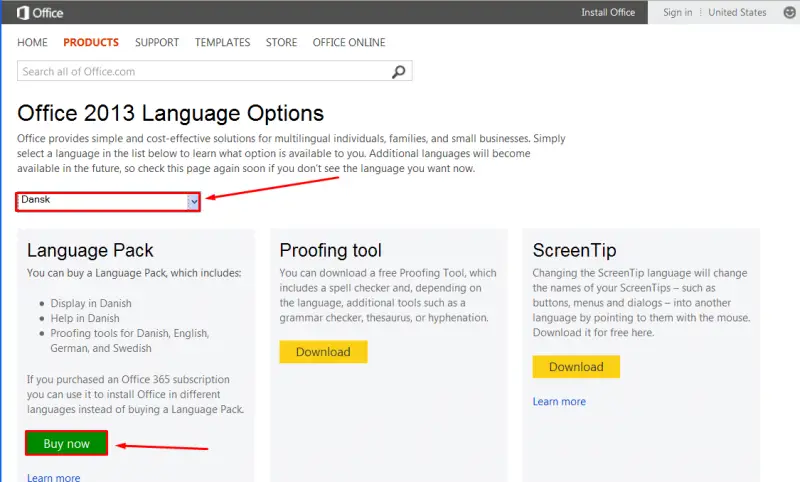This screenshot has width=800, height=482.
Task: Click the ScreenTip heading
Action: click(x=574, y=250)
